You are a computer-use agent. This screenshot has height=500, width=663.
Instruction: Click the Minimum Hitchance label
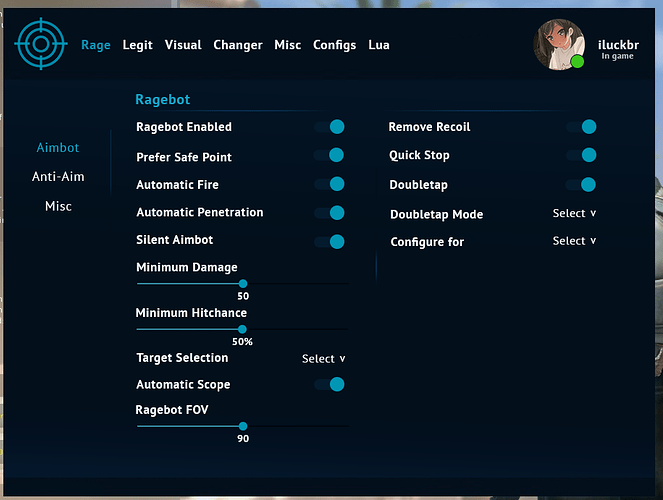[x=191, y=313]
